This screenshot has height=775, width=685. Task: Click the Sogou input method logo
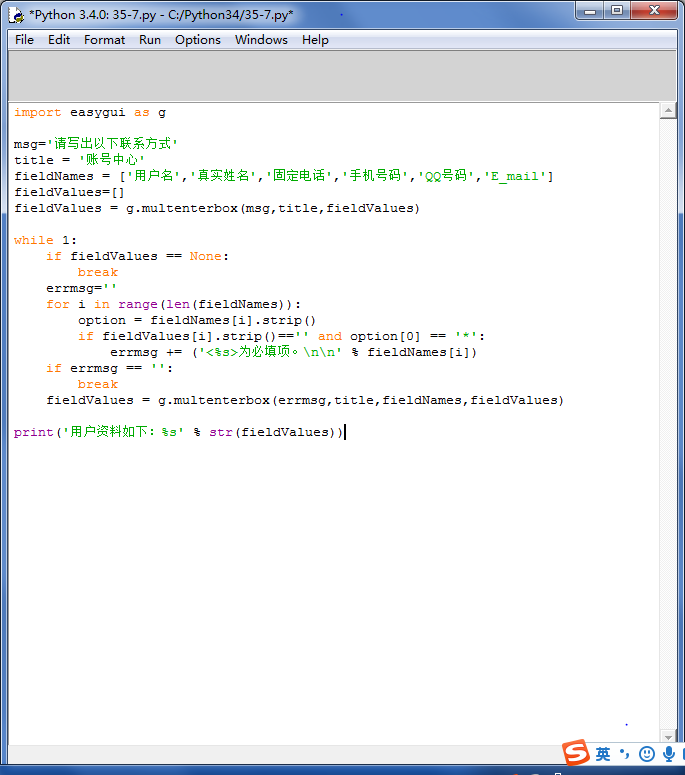tap(575, 753)
